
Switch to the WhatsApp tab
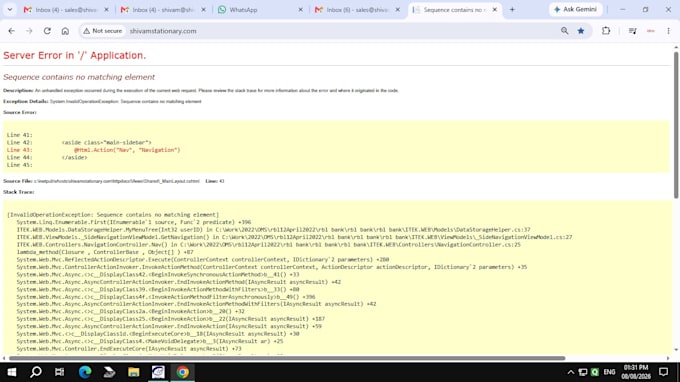[x=260, y=10]
